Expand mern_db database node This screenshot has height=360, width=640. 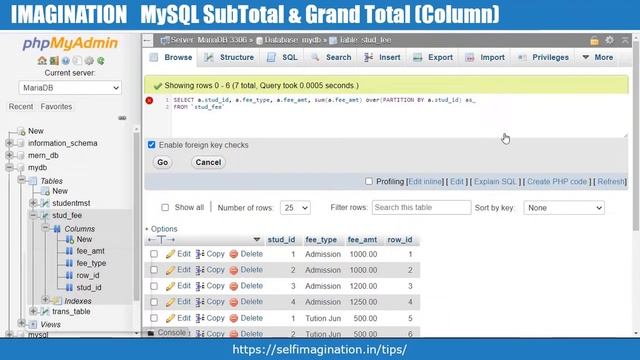(9, 155)
